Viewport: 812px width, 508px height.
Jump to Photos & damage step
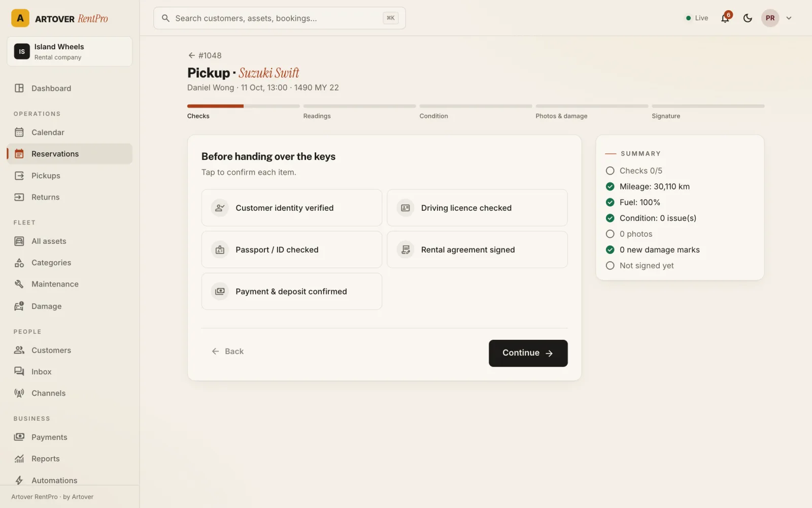[x=592, y=112]
